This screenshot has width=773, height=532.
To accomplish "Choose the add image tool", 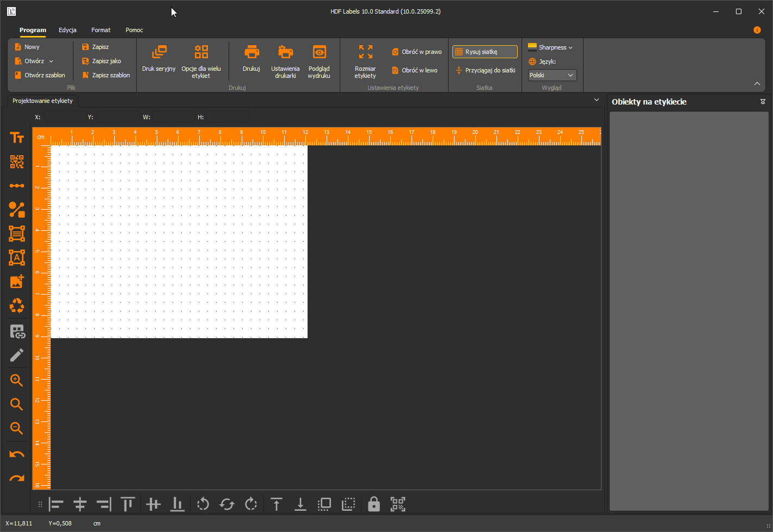I will [x=17, y=282].
